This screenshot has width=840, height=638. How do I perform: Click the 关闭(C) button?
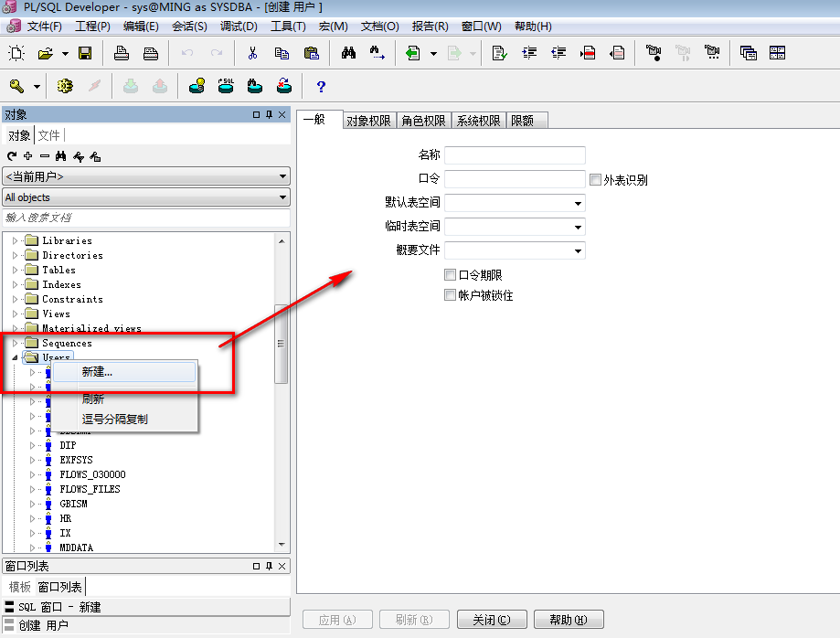point(492,619)
